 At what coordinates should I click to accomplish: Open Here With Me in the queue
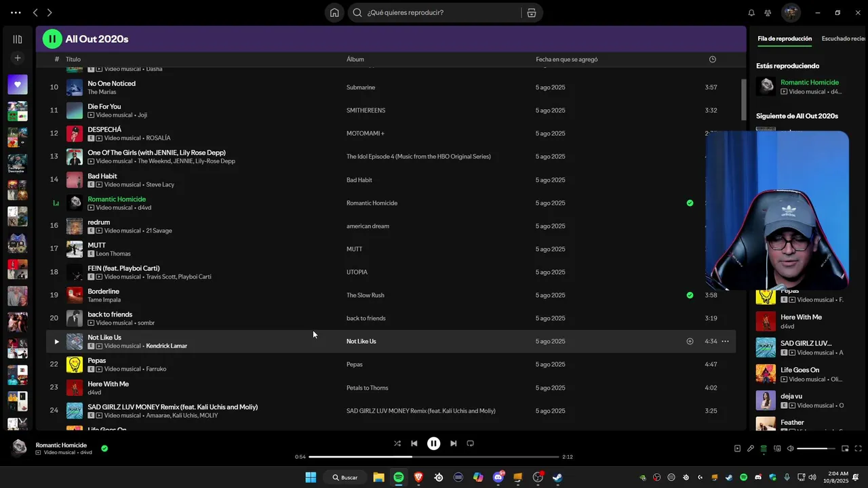point(801,317)
